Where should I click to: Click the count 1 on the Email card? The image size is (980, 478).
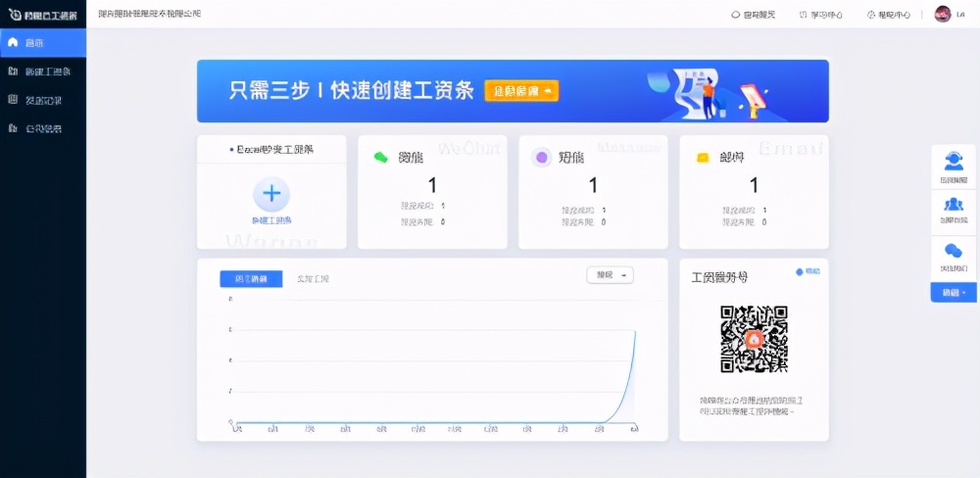(754, 185)
